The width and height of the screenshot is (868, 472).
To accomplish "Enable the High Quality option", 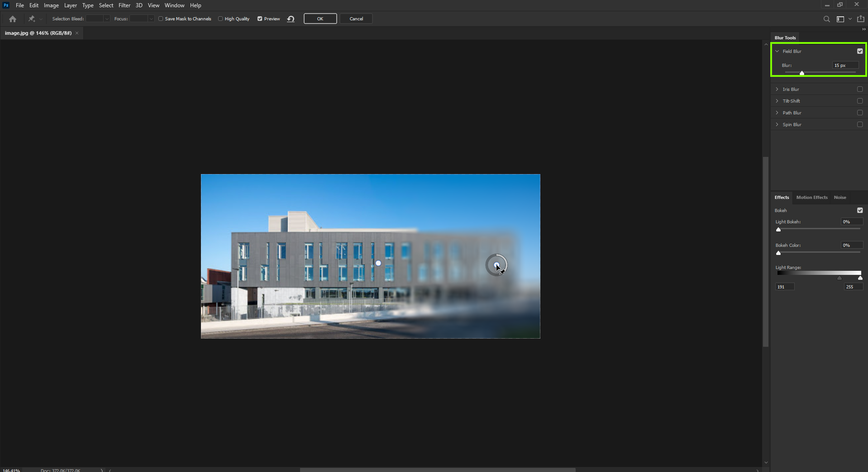I will (220, 19).
